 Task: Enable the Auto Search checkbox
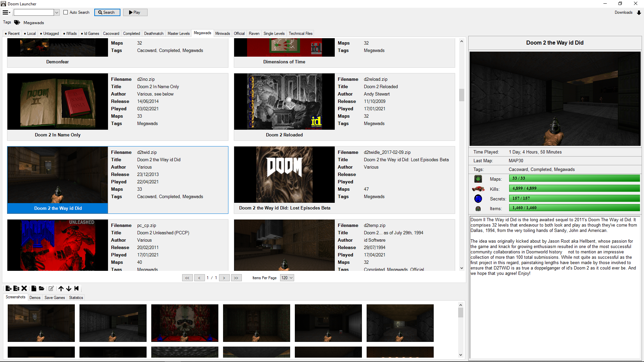(x=66, y=12)
